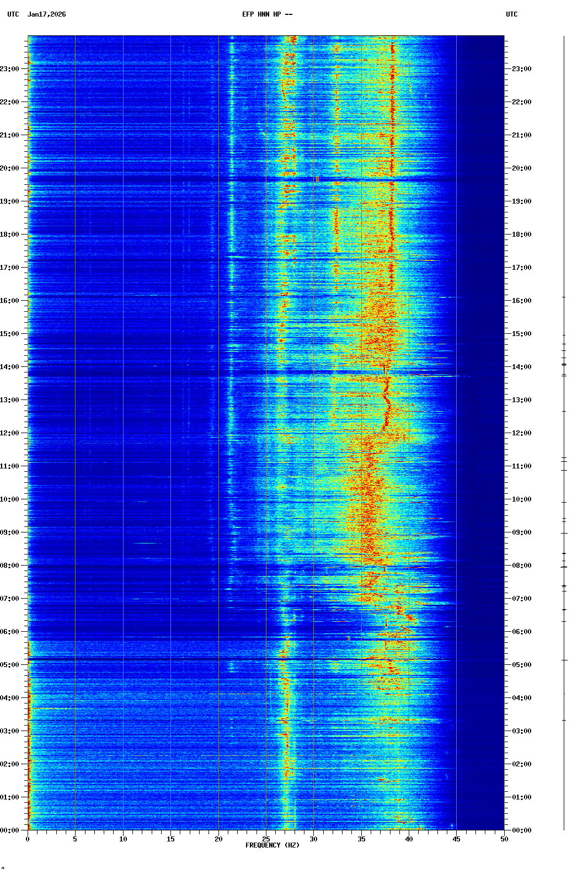The height and width of the screenshot is (874, 588).
Task: Click the 5 Hz frequency tick label
Action: tap(75, 839)
